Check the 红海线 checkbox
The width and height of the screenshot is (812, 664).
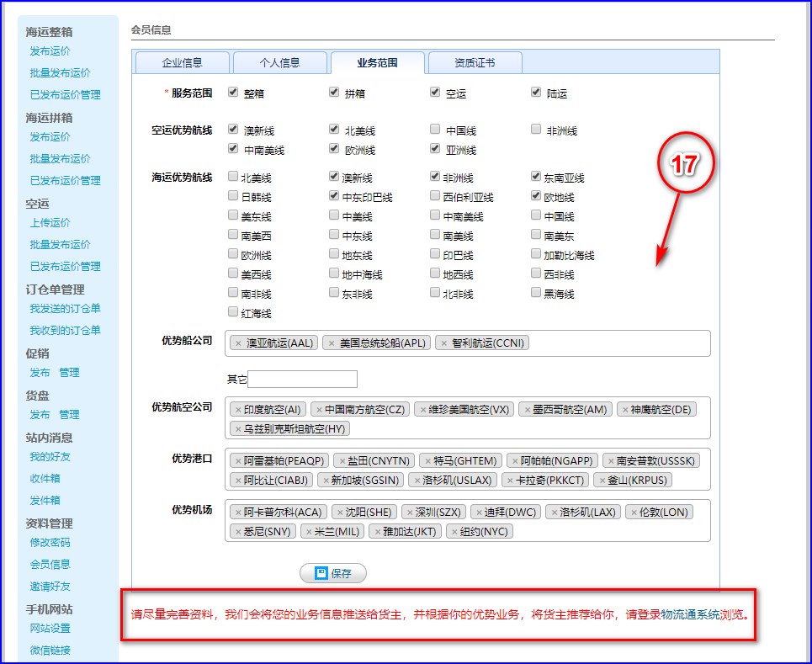coord(233,311)
